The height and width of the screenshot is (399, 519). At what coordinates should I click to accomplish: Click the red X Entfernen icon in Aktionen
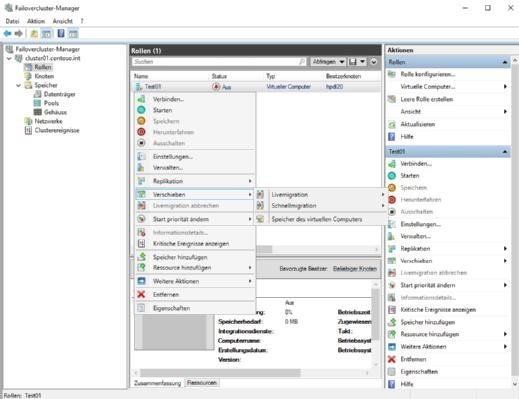(392, 359)
